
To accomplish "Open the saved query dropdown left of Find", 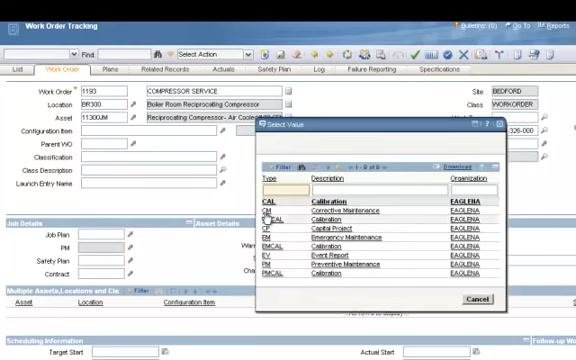I will click(74, 54).
